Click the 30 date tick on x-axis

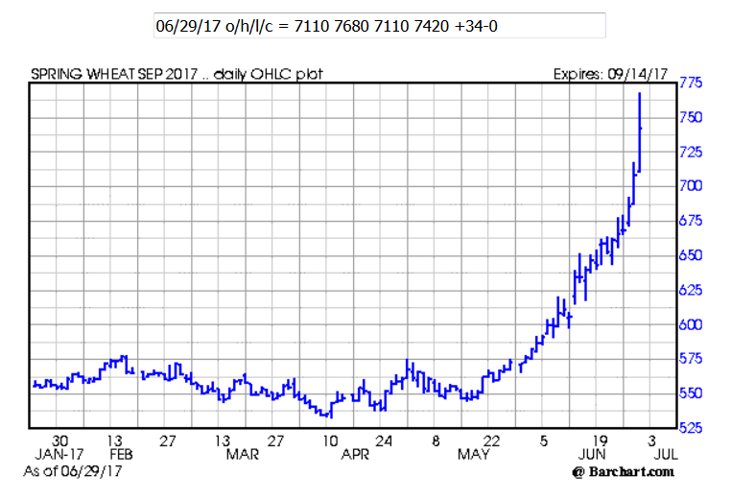pyautogui.click(x=60, y=440)
